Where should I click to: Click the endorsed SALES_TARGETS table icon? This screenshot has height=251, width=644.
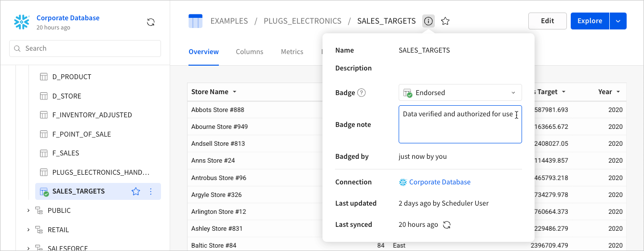[x=44, y=192]
